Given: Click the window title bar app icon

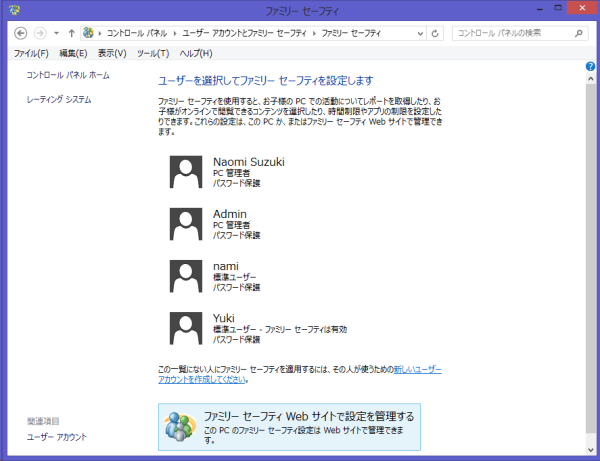Looking at the screenshot, I should 14,10.
